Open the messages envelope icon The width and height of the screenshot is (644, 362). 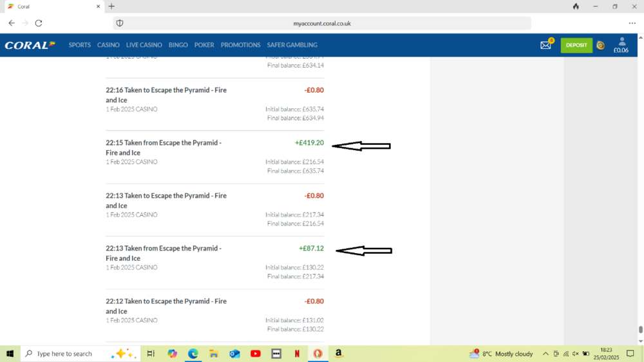[x=545, y=45]
